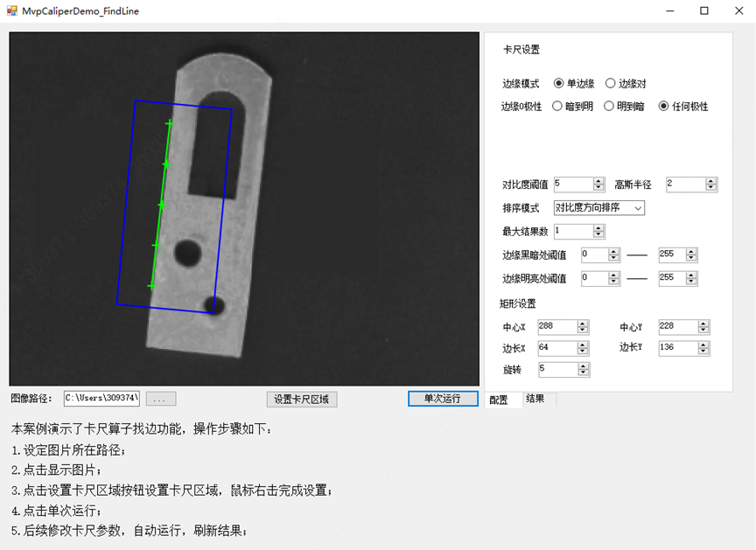Select 任何极性 polarity option
Image resolution: width=756 pixels, height=550 pixels.
tap(663, 107)
